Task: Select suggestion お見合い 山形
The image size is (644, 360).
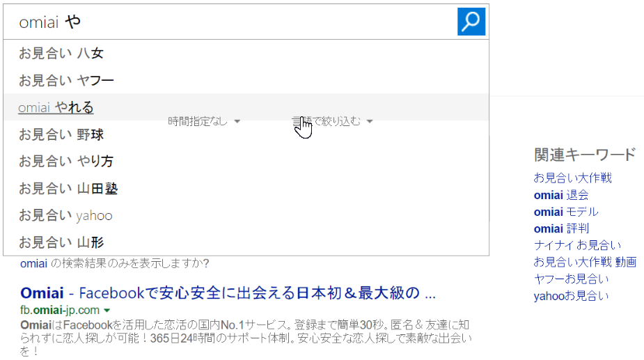Action: [61, 243]
